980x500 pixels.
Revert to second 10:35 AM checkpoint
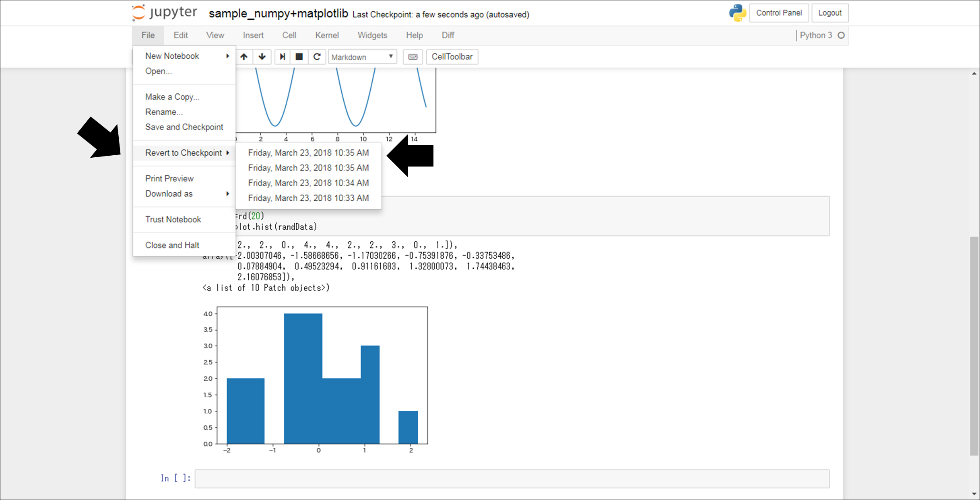pyautogui.click(x=309, y=168)
